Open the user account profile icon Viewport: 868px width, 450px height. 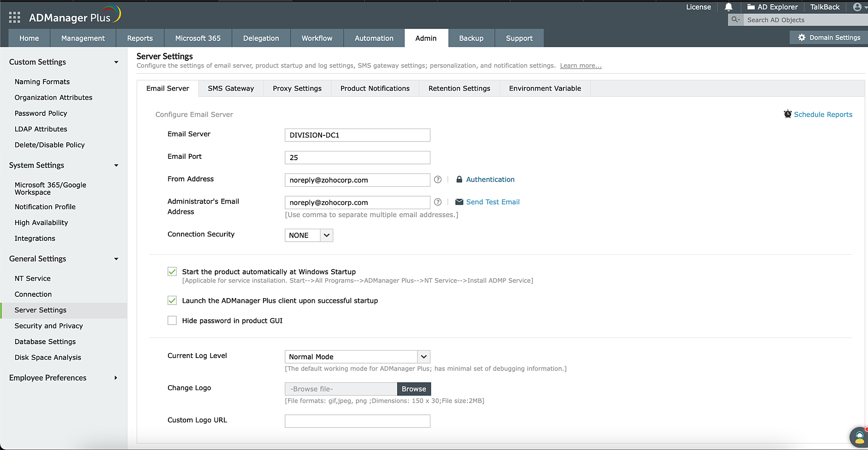(857, 7)
